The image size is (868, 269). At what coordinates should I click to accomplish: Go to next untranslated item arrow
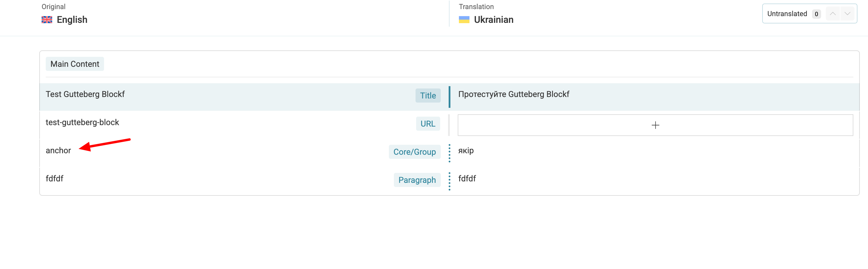847,14
